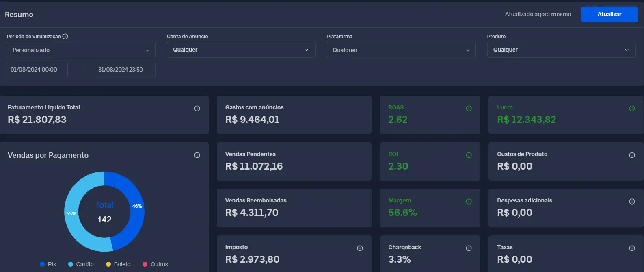The image size is (644, 272).
Task: Expand the Produto dropdown
Action: click(561, 50)
